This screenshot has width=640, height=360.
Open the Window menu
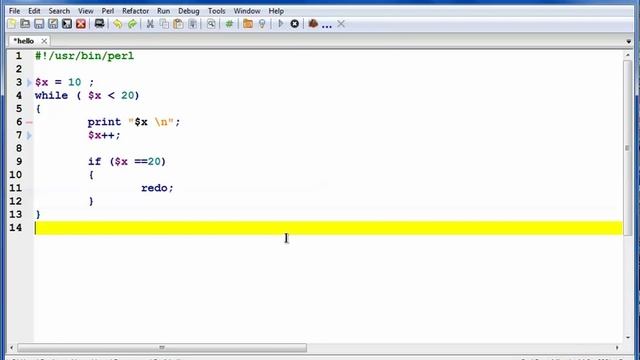(247, 11)
